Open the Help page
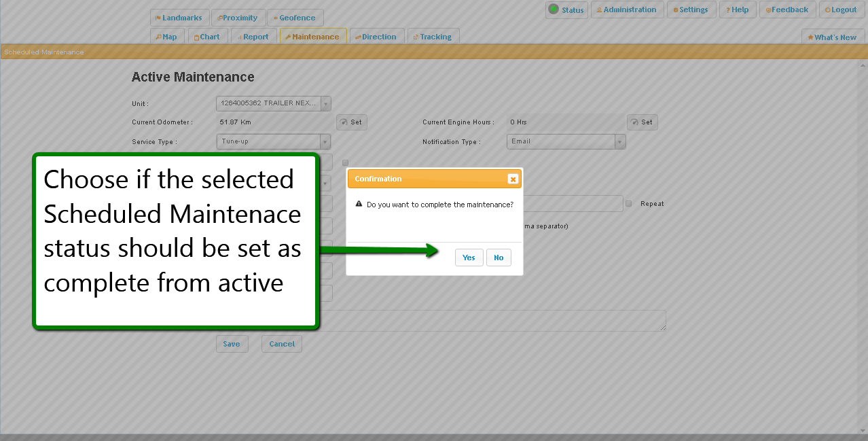 click(x=736, y=10)
